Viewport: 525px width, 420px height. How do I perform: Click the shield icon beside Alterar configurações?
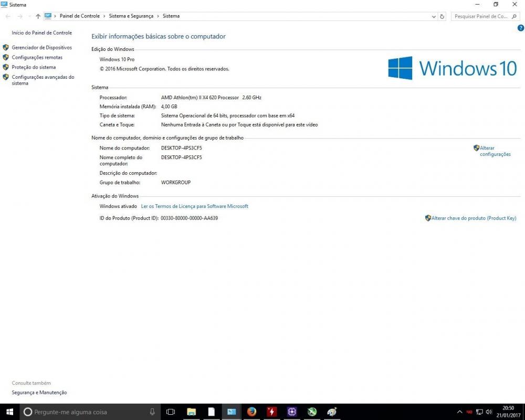click(477, 148)
